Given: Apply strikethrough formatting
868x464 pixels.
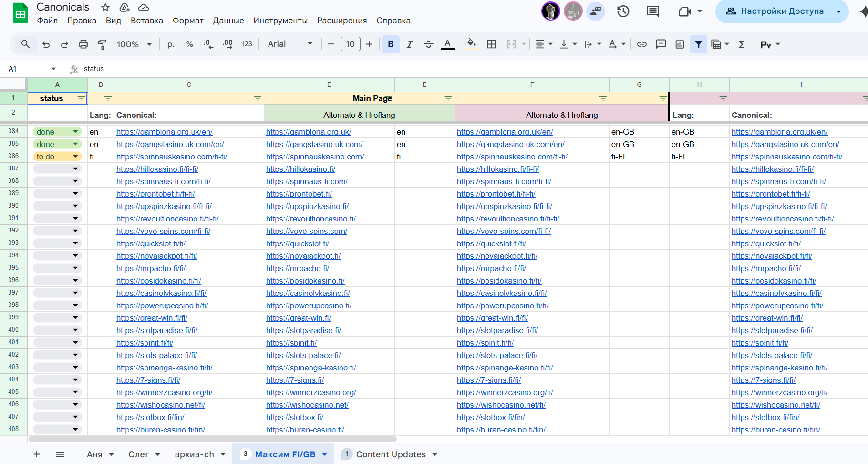Looking at the screenshot, I should tap(428, 44).
